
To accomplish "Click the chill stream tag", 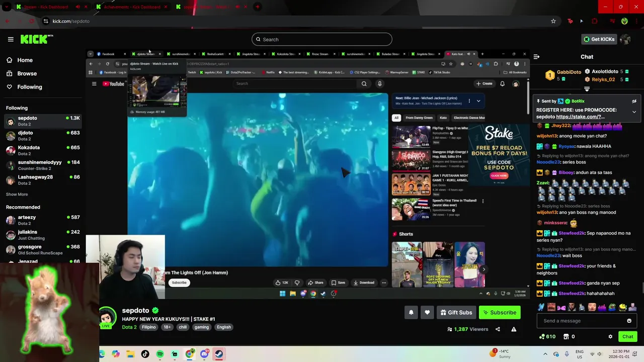I will coord(183,327).
